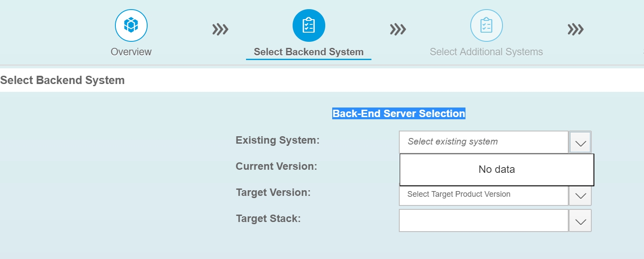Click the Select Target Product Version field
The width and height of the screenshot is (644, 259).
tap(484, 195)
